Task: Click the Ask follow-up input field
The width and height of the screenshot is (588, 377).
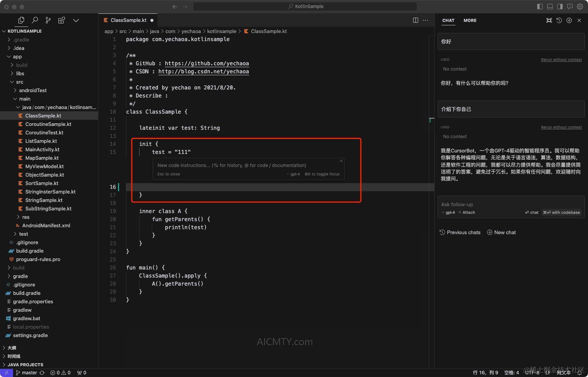Action: point(492,204)
